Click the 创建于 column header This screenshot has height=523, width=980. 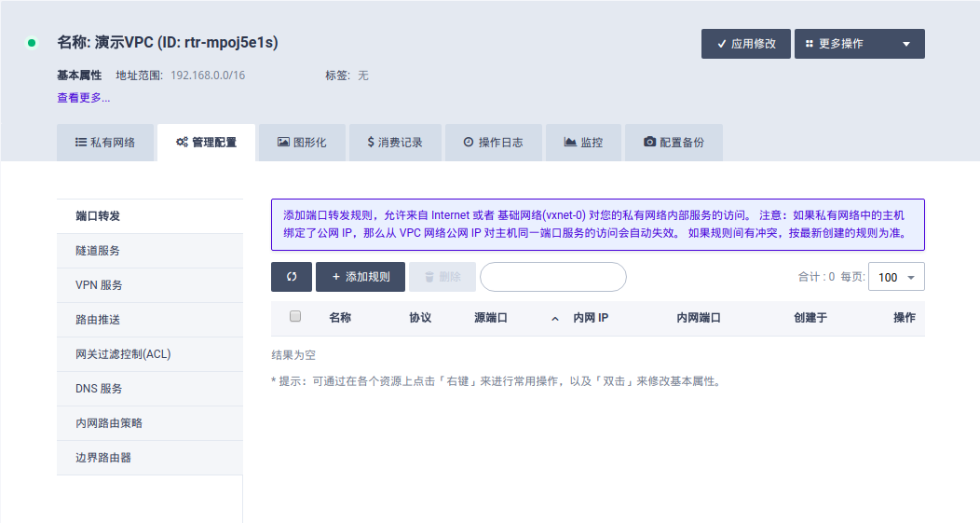click(810, 318)
